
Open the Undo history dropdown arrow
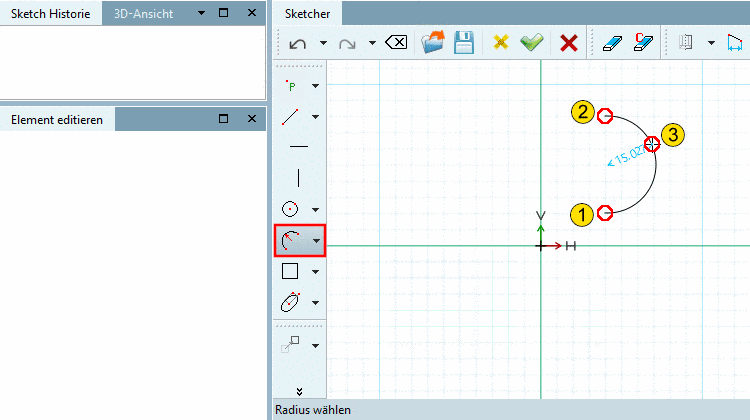tap(323, 43)
